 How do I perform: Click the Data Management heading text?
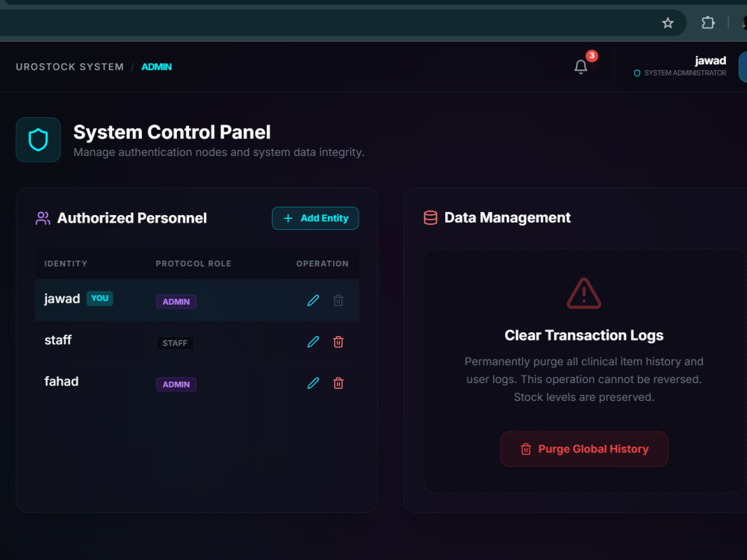click(x=507, y=217)
